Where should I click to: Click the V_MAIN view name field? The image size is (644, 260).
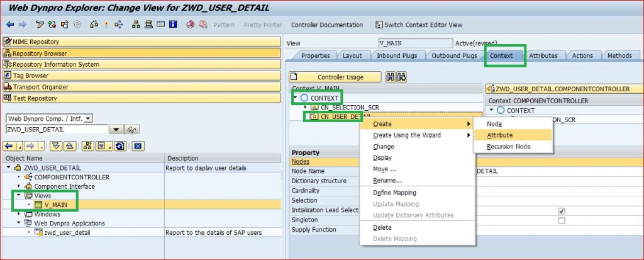click(x=415, y=43)
